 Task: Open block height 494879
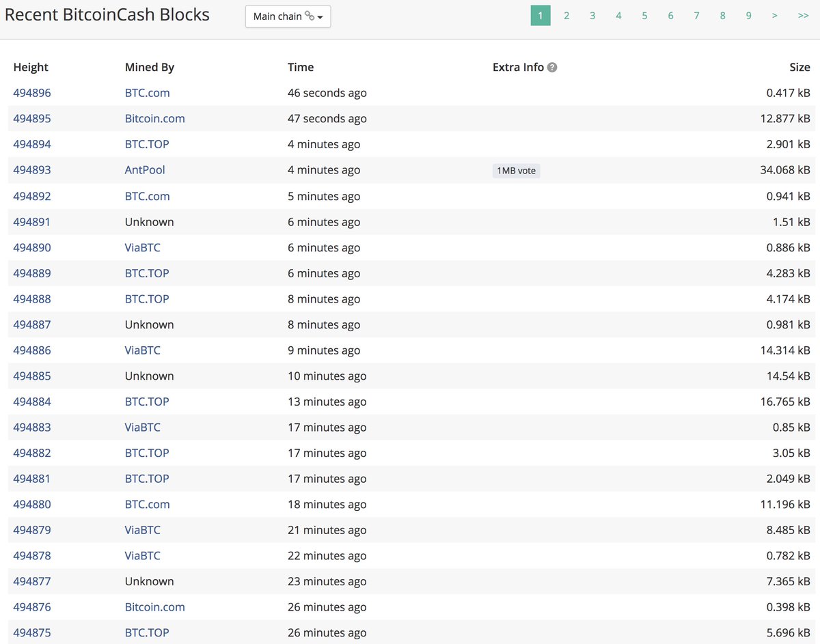(32, 530)
